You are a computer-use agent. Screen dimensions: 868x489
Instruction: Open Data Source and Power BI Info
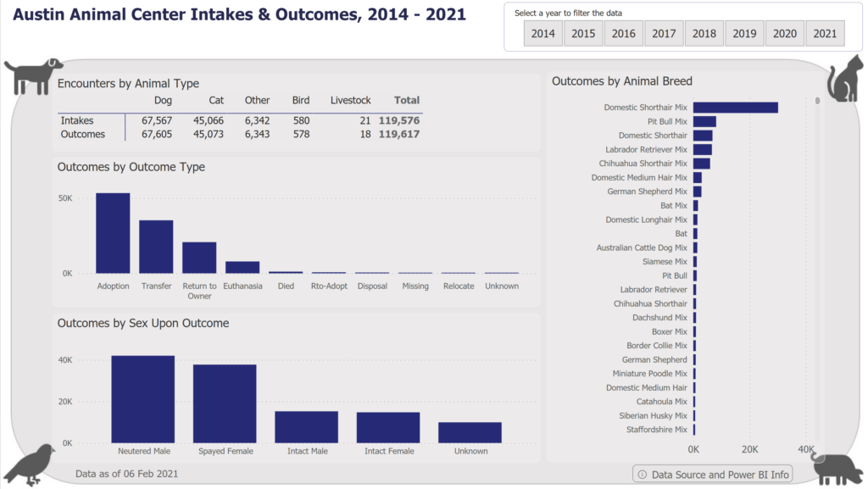click(712, 475)
